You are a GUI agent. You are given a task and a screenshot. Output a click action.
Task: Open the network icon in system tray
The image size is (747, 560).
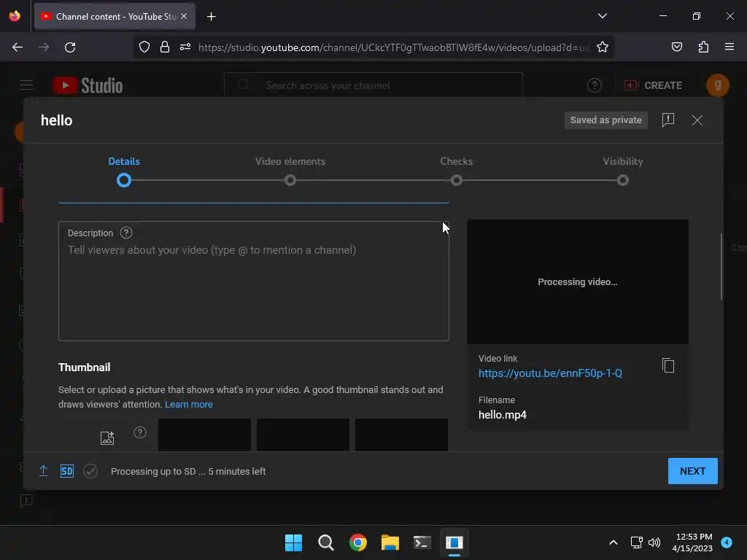point(636,542)
